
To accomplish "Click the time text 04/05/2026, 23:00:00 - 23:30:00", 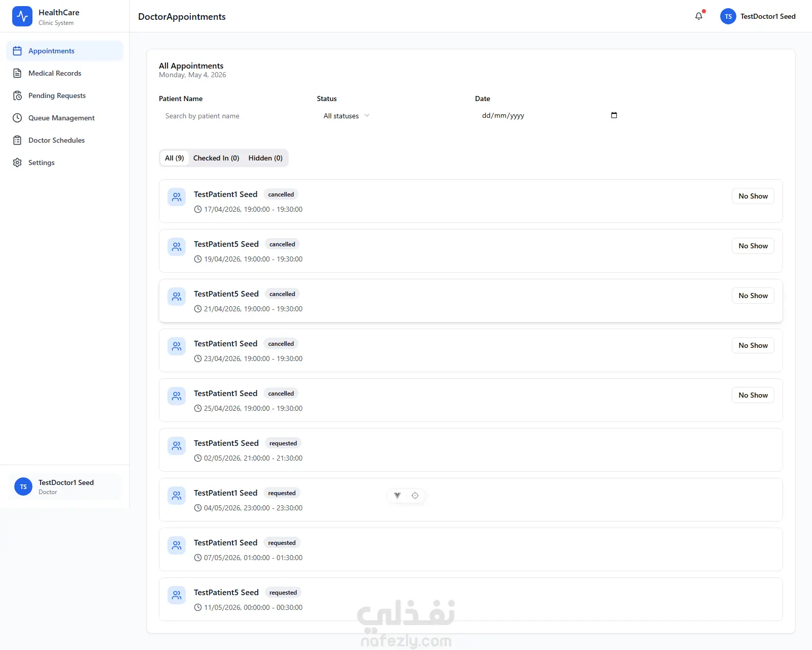I will click(253, 508).
